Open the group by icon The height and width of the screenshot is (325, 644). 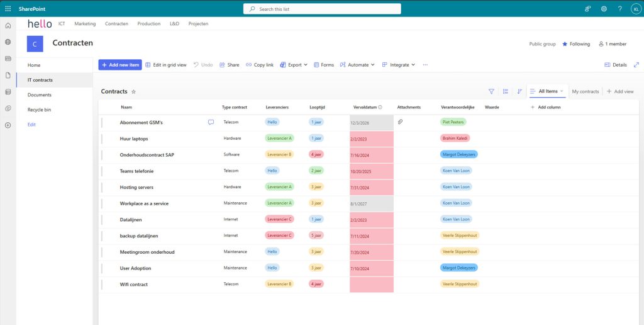pyautogui.click(x=506, y=91)
